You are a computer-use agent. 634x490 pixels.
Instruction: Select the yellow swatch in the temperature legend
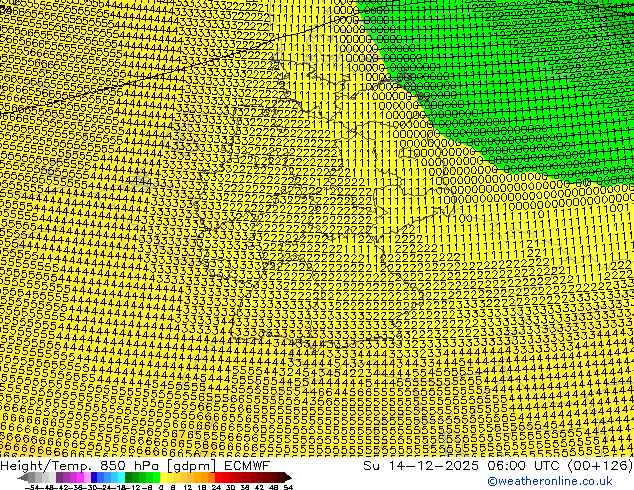pyautogui.click(x=164, y=477)
